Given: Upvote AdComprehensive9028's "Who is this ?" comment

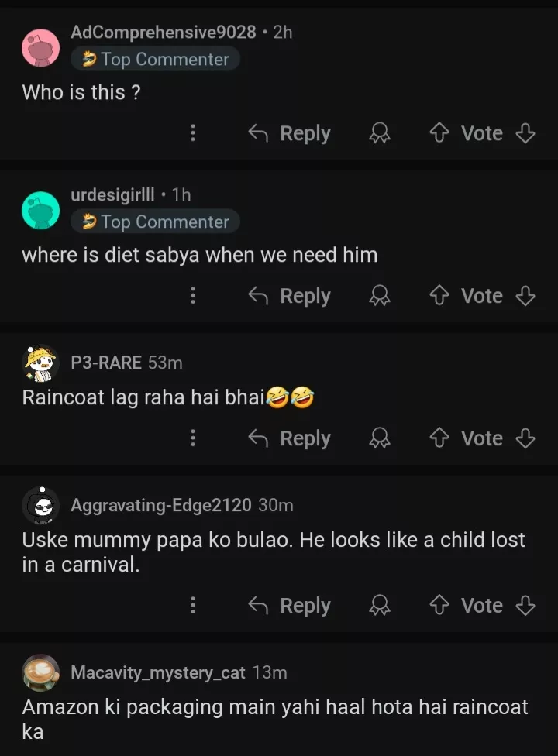Looking at the screenshot, I should 439,134.
